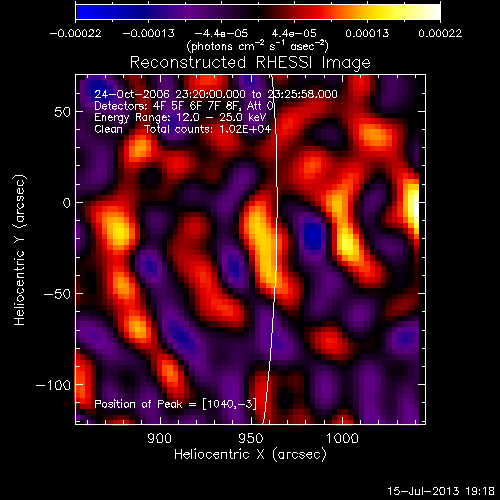This screenshot has height=500, width=500.
Task: Click the 'Energy Range: 12.0 - 25.0 keV' text
Action: pyautogui.click(x=180, y=117)
